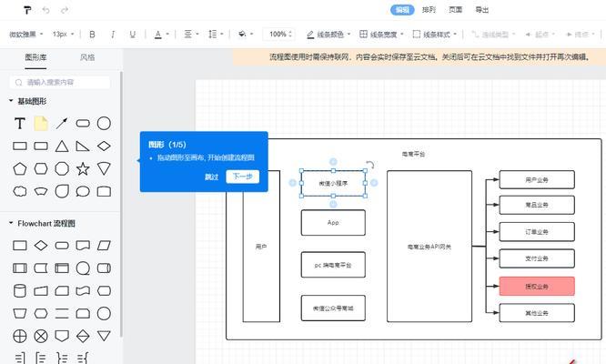Click the 100% zoom stepper
Screen dimensions: 606x364
[280, 35]
